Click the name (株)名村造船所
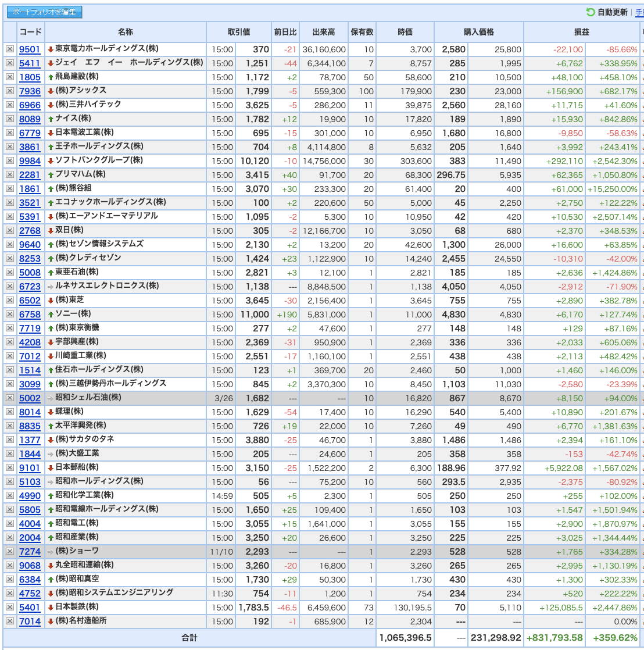 (x=81, y=620)
